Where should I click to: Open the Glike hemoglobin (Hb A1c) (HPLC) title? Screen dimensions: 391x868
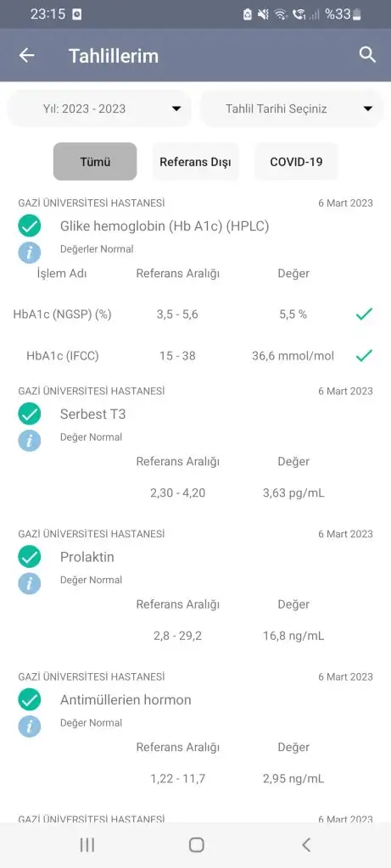pyautogui.click(x=165, y=225)
